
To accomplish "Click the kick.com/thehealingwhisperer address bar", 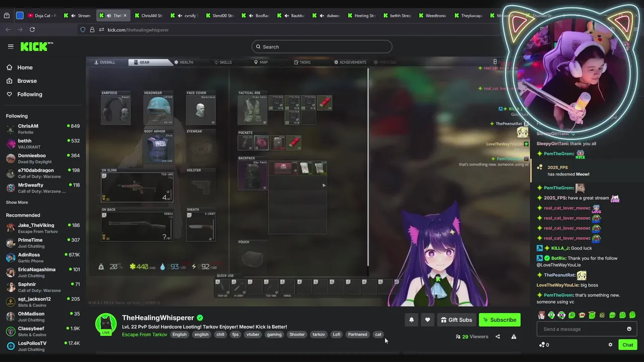I will [138, 30].
